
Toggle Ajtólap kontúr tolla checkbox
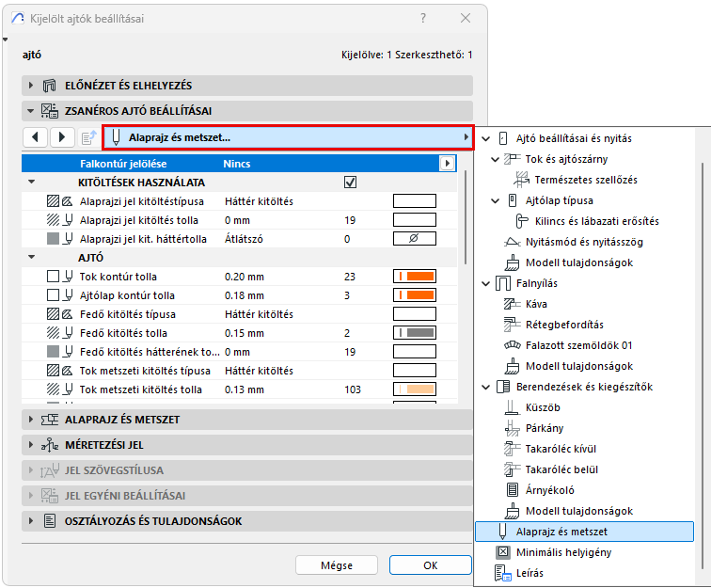[x=53, y=295]
